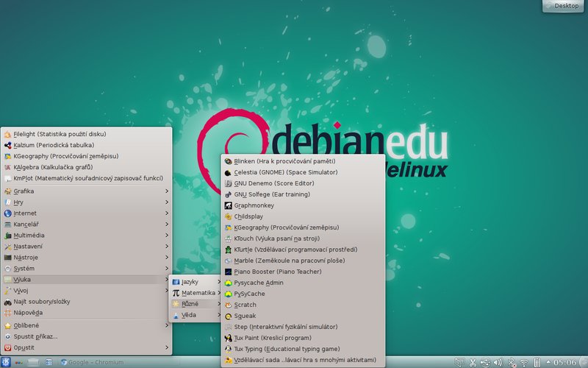Viewport: 588px width, 368px height.
Task: Launch Childsplay
Action: click(303, 216)
